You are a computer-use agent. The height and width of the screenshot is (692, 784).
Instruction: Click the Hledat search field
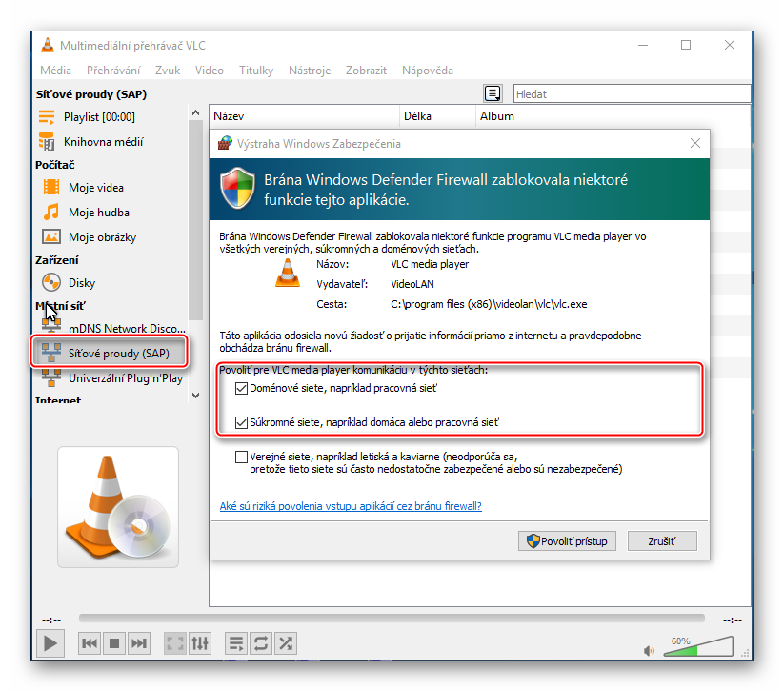(x=630, y=94)
